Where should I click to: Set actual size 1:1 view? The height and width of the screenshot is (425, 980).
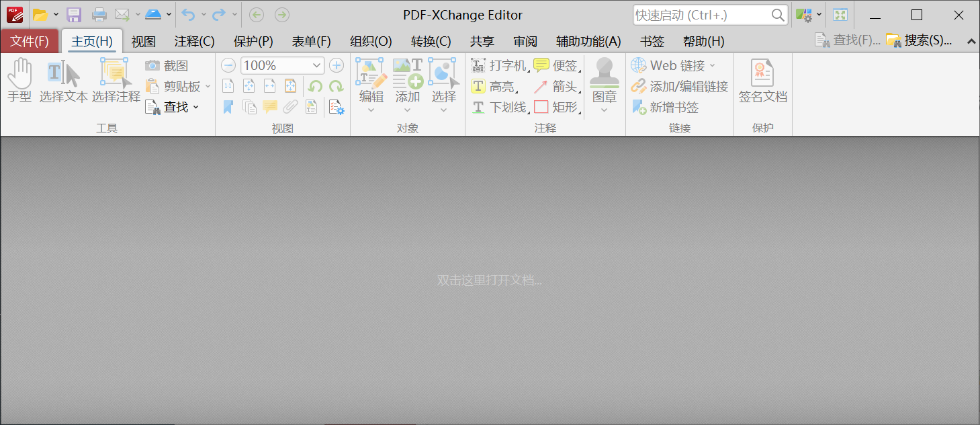click(228, 86)
